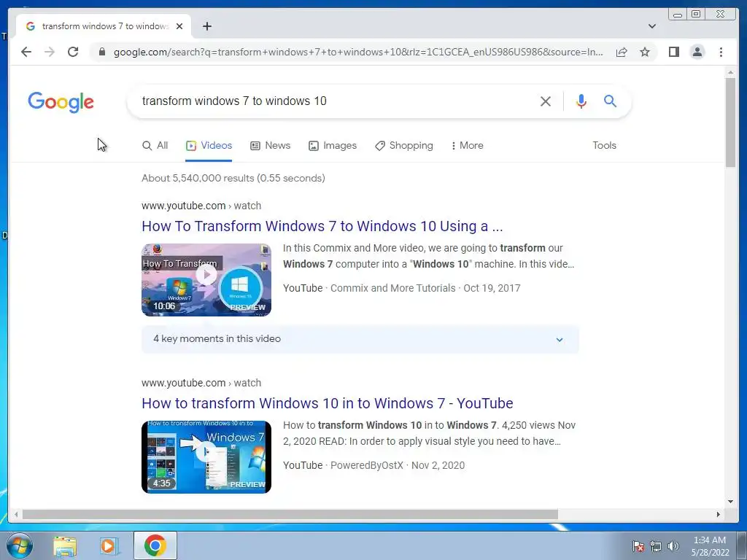Open the Windows Start menu orb

[20, 545]
